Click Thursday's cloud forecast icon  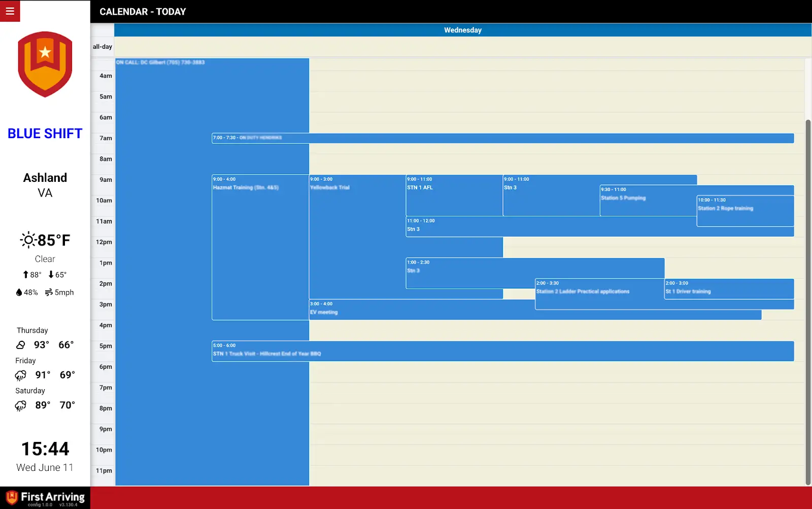[x=21, y=345]
